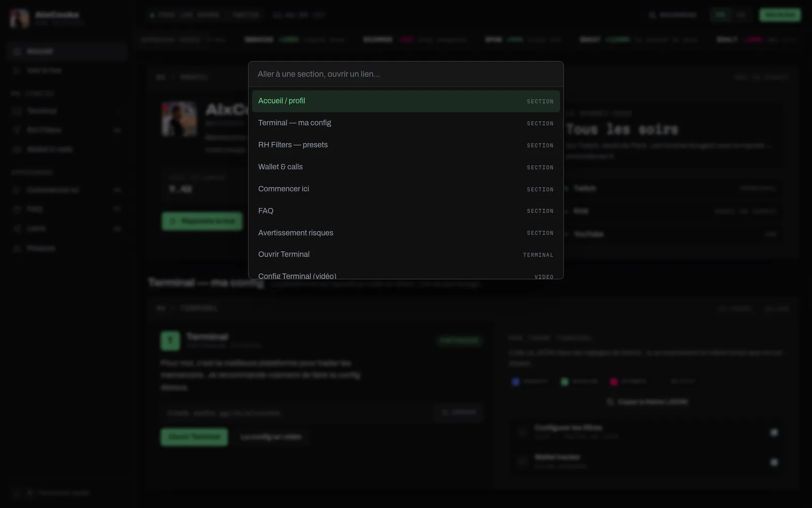Viewport: 812px width, 508px height.
Task: Select the FAQ entry in the palette
Action: click(405, 211)
